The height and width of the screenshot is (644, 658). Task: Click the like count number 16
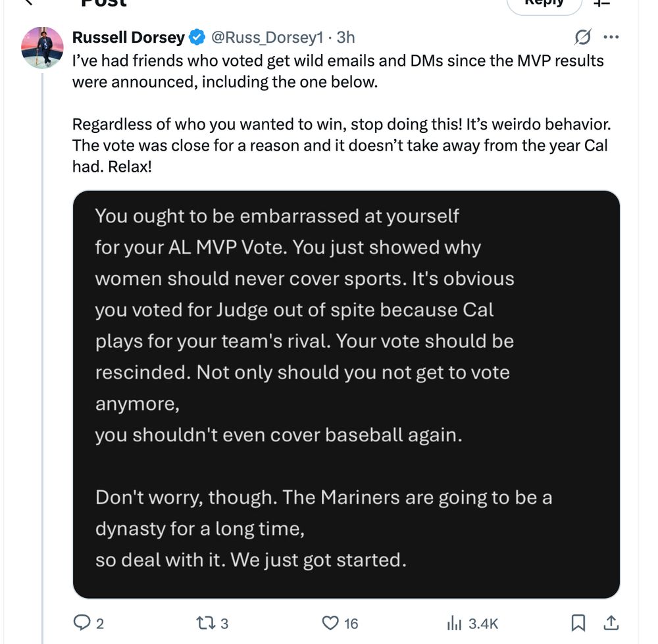pyautogui.click(x=351, y=623)
